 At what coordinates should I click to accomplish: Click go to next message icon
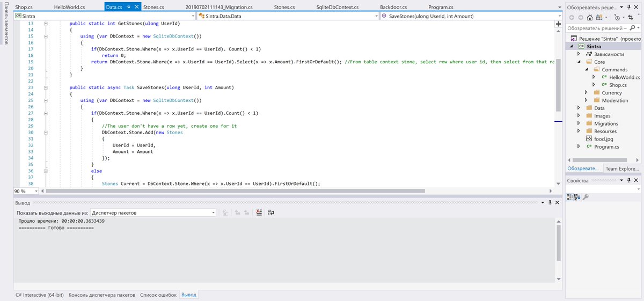click(x=246, y=212)
